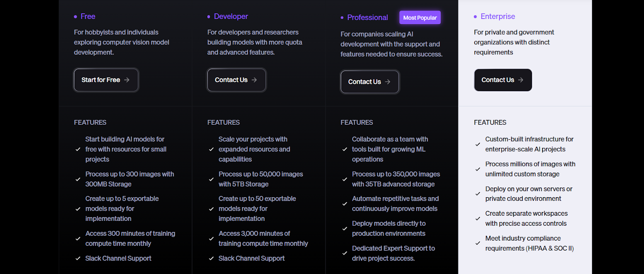The image size is (644, 274).
Task: Click Contact Us under Professional plan
Action: [370, 82]
